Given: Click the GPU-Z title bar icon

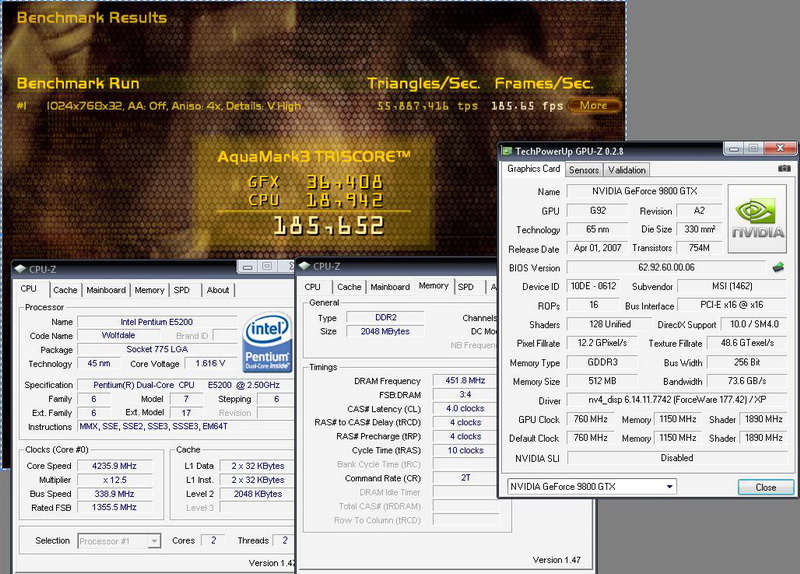Looking at the screenshot, I should click(507, 151).
